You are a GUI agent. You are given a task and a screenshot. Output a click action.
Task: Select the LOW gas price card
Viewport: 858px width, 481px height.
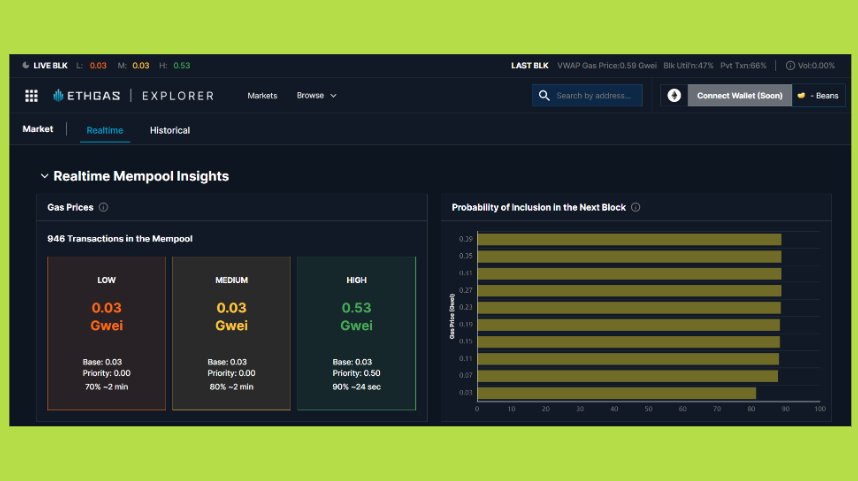click(106, 333)
